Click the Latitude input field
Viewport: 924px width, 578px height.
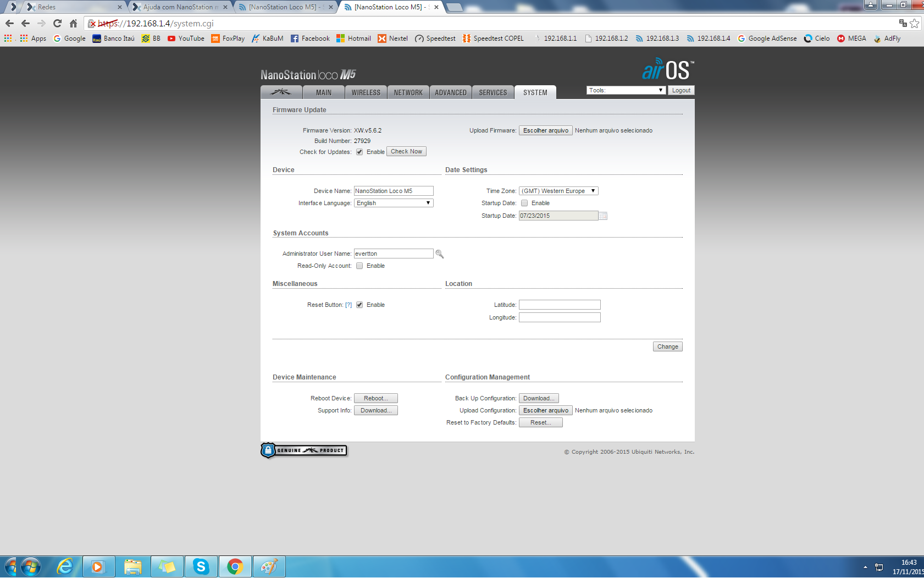click(x=560, y=305)
